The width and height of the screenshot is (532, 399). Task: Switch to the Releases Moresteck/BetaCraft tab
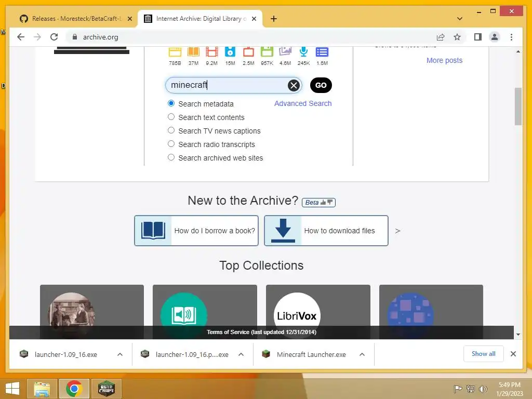coord(75,19)
